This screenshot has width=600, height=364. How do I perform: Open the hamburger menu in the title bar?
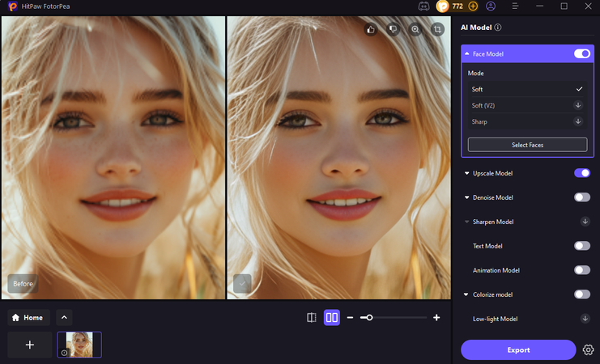(515, 6)
